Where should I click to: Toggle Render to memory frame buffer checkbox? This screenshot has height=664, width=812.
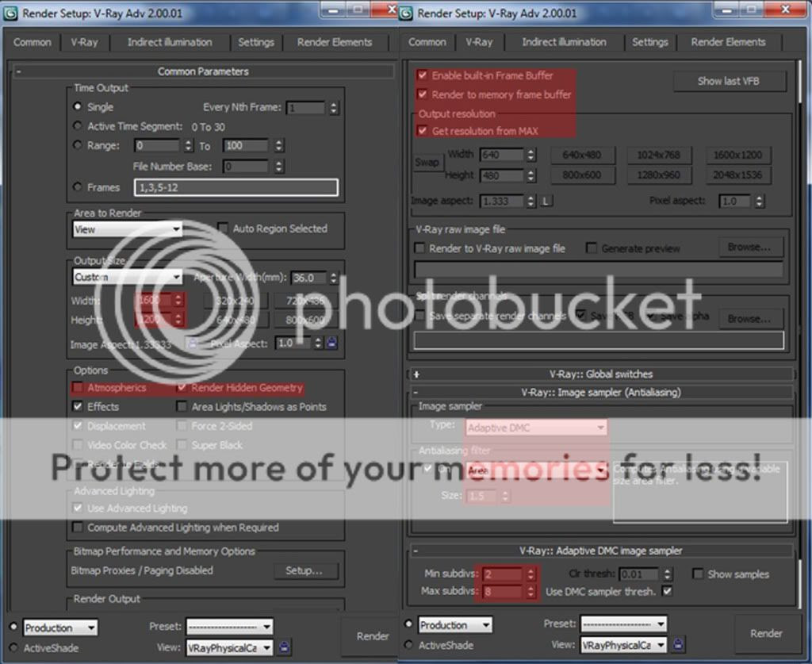tap(423, 94)
